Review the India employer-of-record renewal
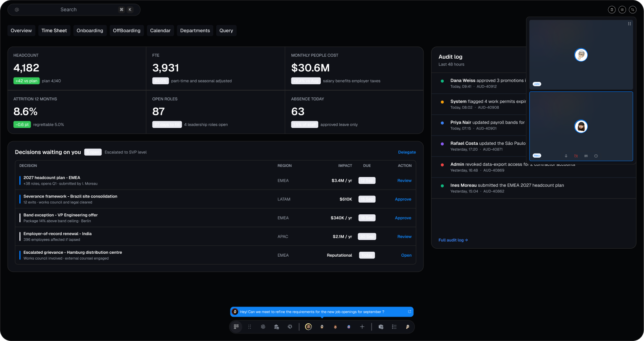This screenshot has width=644, height=341. 404,237
